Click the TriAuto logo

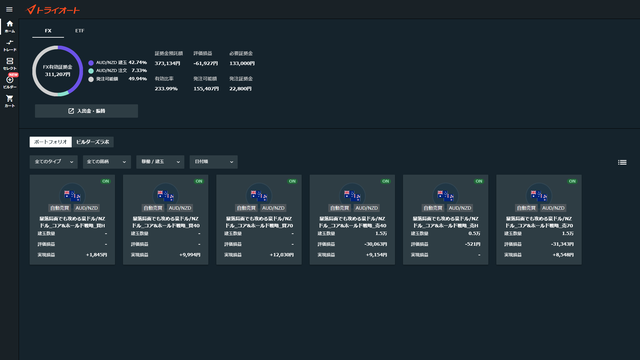pos(53,10)
